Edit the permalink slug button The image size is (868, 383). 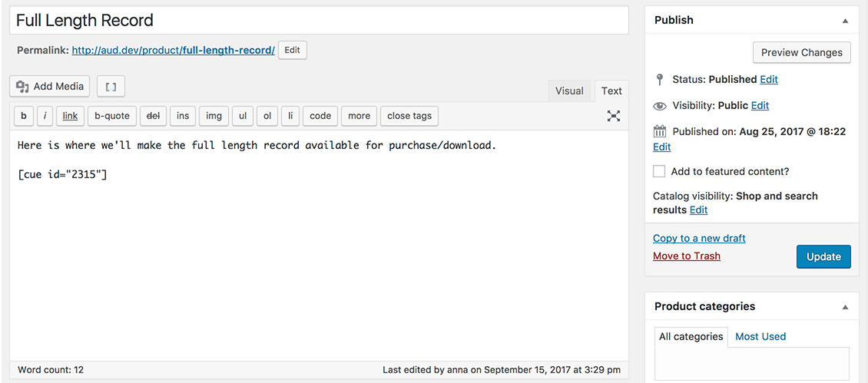tap(293, 51)
